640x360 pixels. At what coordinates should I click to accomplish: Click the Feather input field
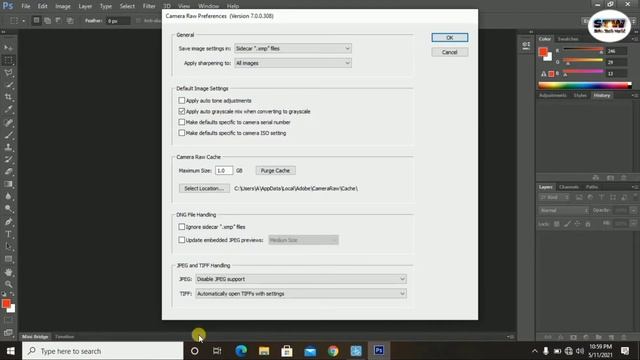[118, 20]
